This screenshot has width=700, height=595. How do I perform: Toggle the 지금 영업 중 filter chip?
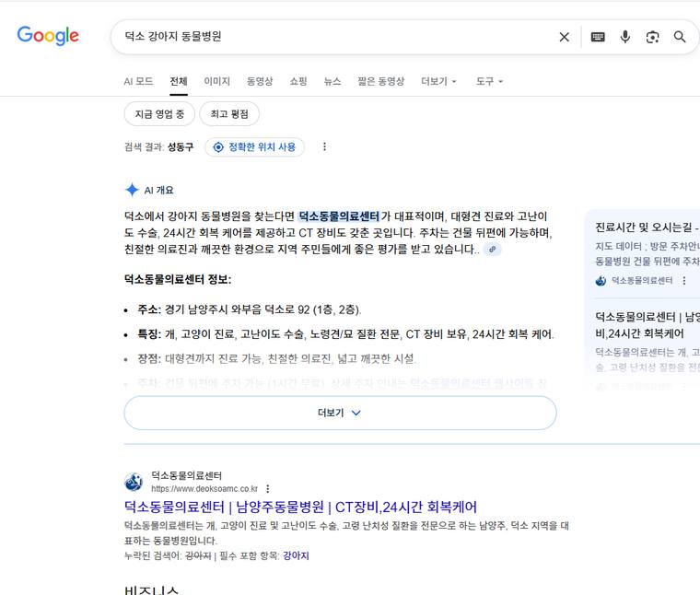click(159, 114)
